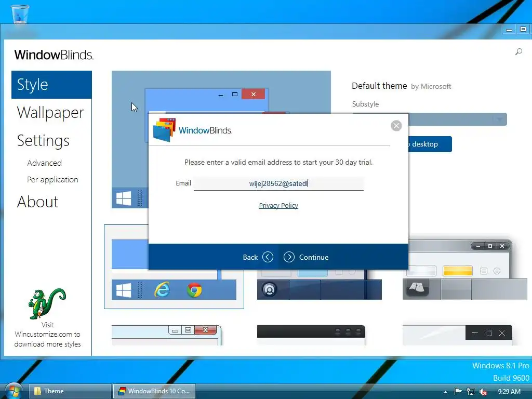Expand the Substyle dropdown
Screen dimensions: 532x399
[x=499, y=119]
